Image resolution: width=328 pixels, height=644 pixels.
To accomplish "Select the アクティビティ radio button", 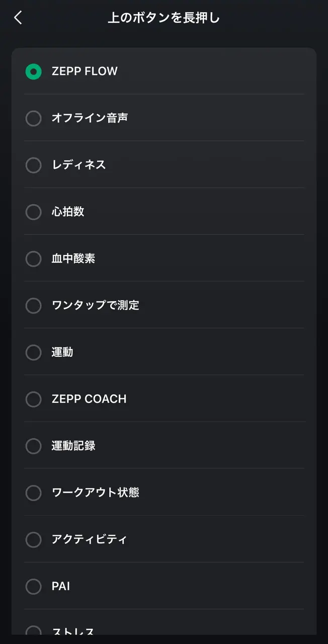I will pos(33,539).
